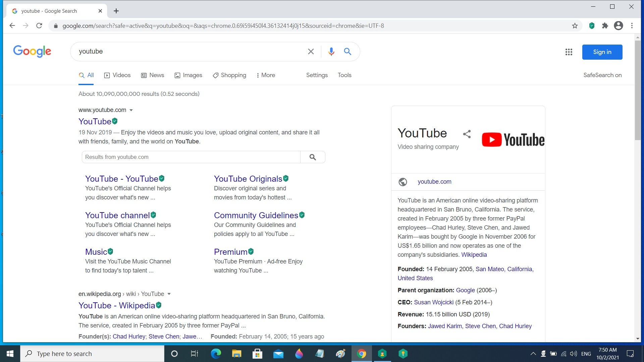Image resolution: width=644 pixels, height=362 pixels.
Task: Click the green verified shield next to Premium
Action: (251, 251)
